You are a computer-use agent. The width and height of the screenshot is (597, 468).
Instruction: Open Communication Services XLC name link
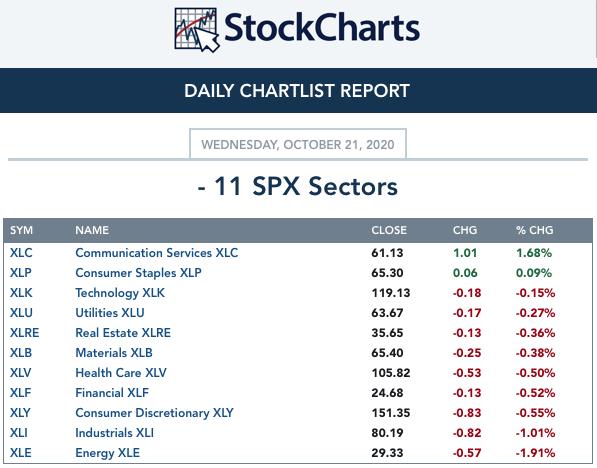[x=156, y=253]
